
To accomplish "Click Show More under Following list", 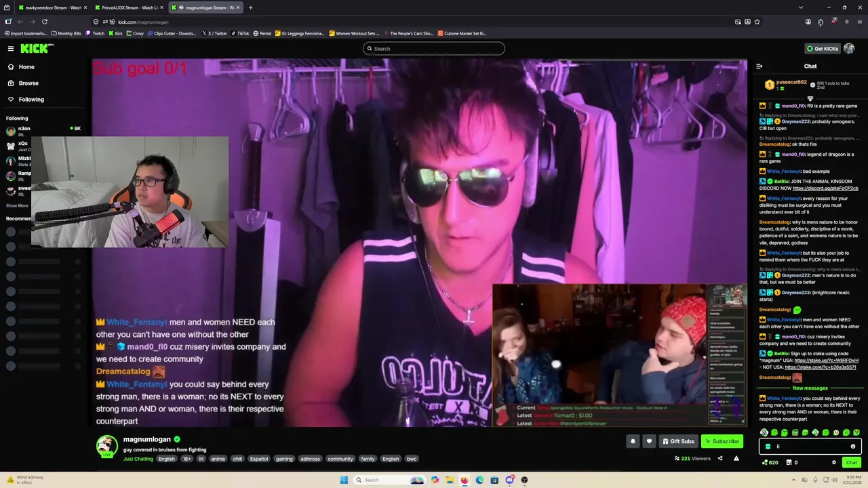I will (17, 205).
